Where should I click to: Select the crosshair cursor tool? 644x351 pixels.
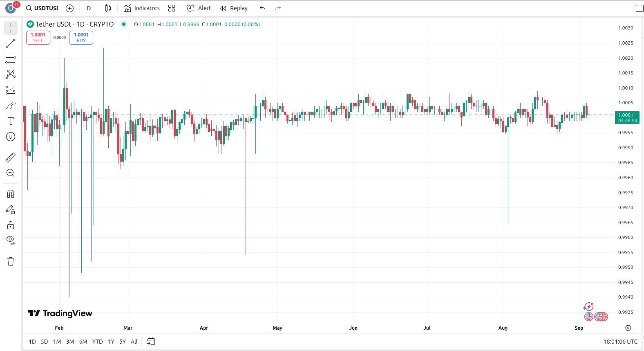click(11, 28)
